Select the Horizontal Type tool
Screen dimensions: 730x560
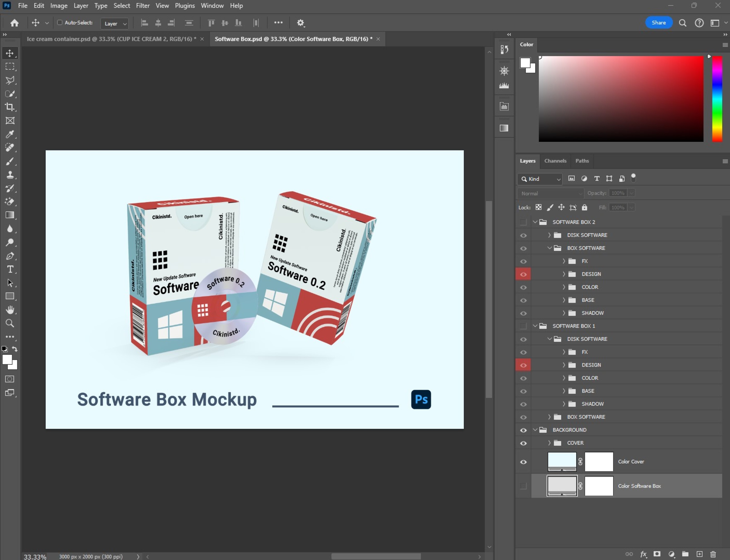click(10, 269)
